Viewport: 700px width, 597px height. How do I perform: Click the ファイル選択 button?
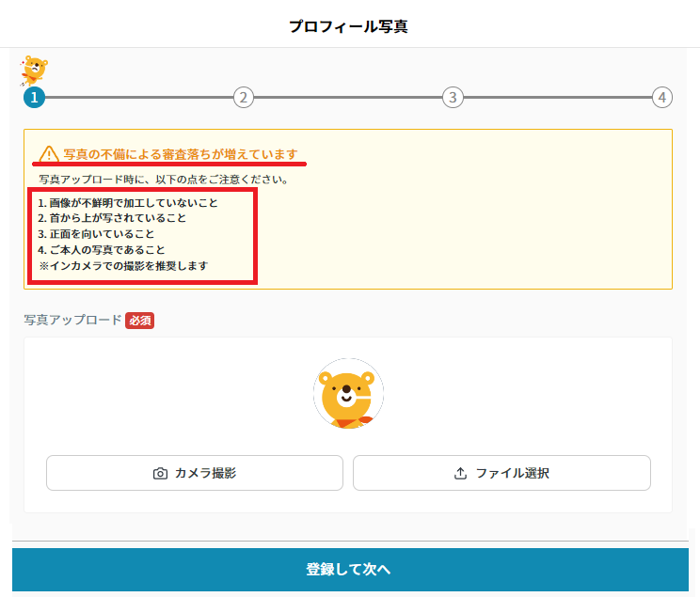click(501, 473)
